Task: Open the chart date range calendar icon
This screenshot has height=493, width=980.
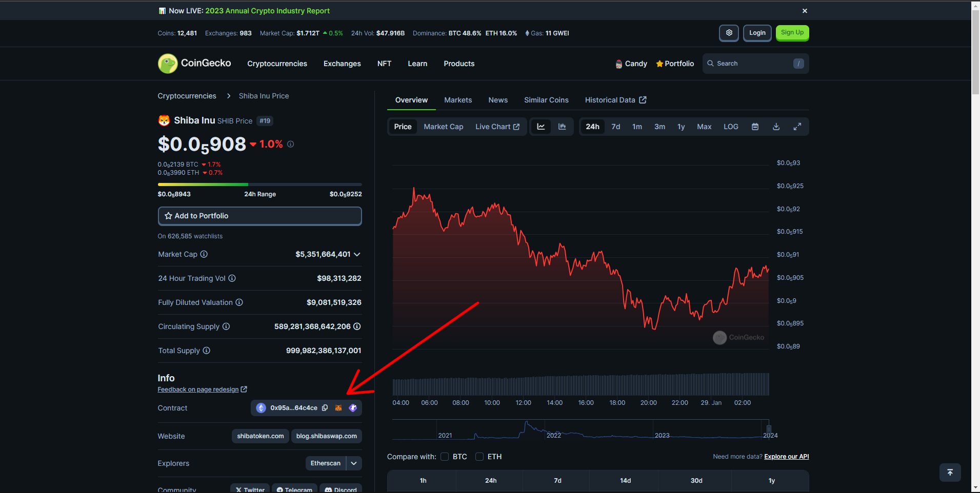Action: click(755, 127)
